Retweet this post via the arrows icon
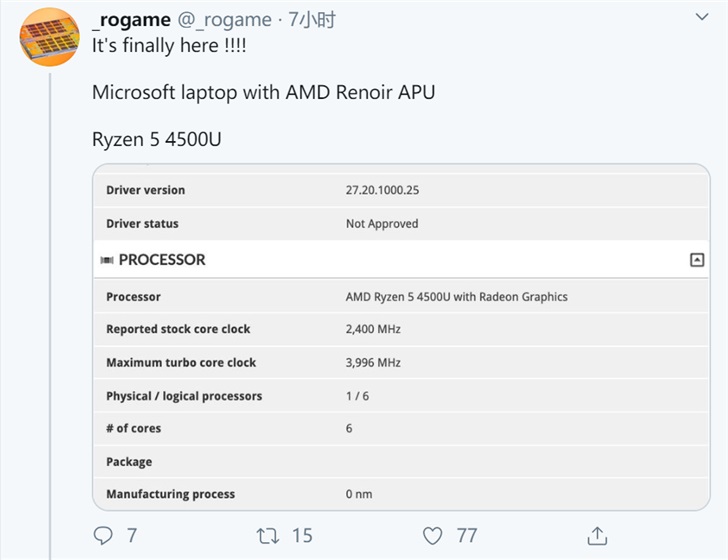Viewport: 728px width, 560px height. (x=268, y=536)
